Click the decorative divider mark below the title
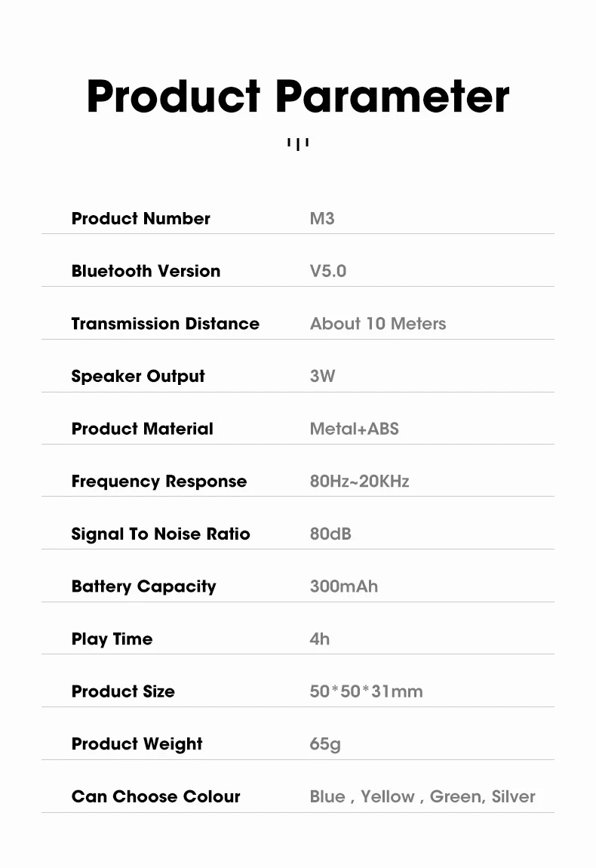 pos(298,143)
